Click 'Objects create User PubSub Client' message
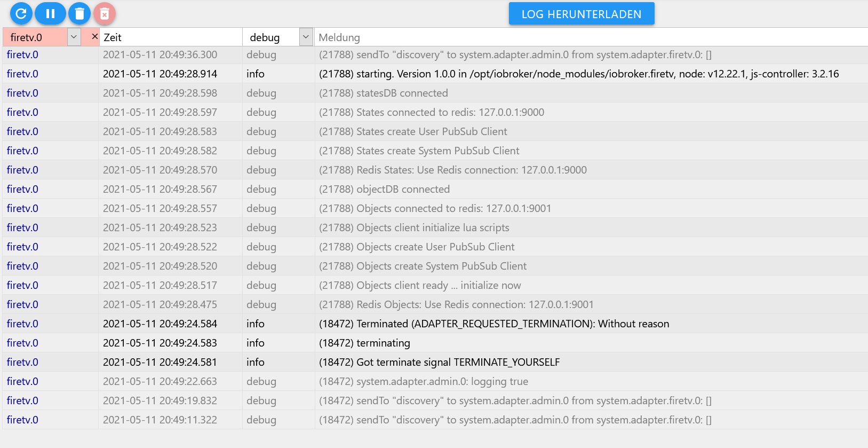The height and width of the screenshot is (448, 868). 417,247
